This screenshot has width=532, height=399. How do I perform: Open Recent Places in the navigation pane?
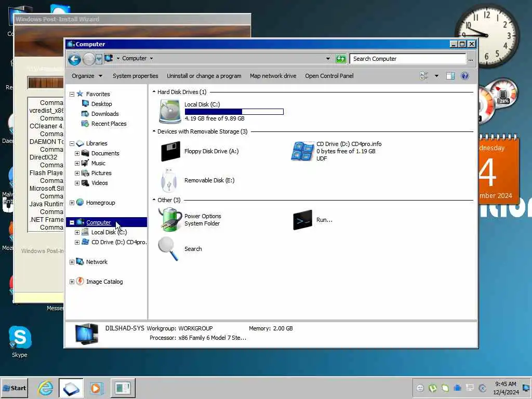109,124
